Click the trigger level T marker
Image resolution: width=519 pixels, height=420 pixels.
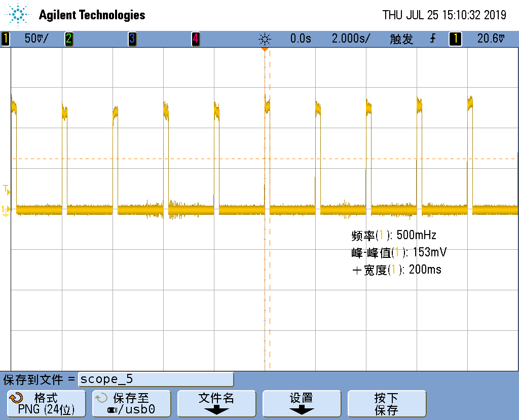(x=6, y=190)
